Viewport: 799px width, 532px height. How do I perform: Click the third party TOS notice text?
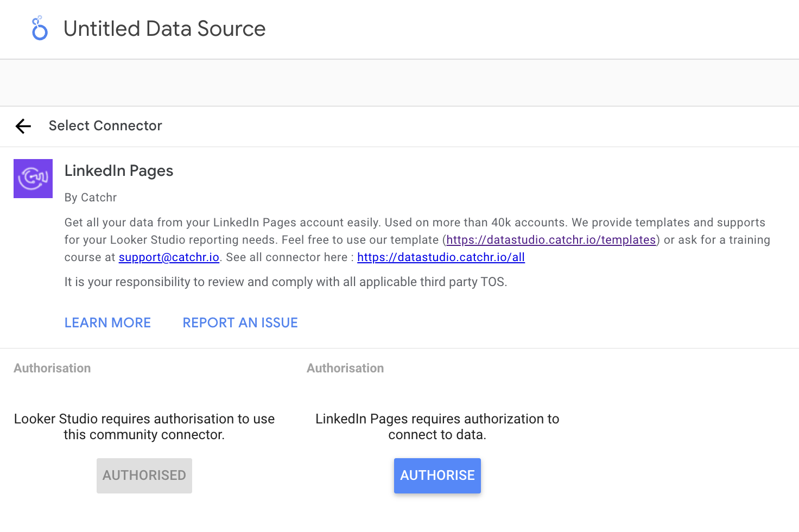[x=286, y=282]
